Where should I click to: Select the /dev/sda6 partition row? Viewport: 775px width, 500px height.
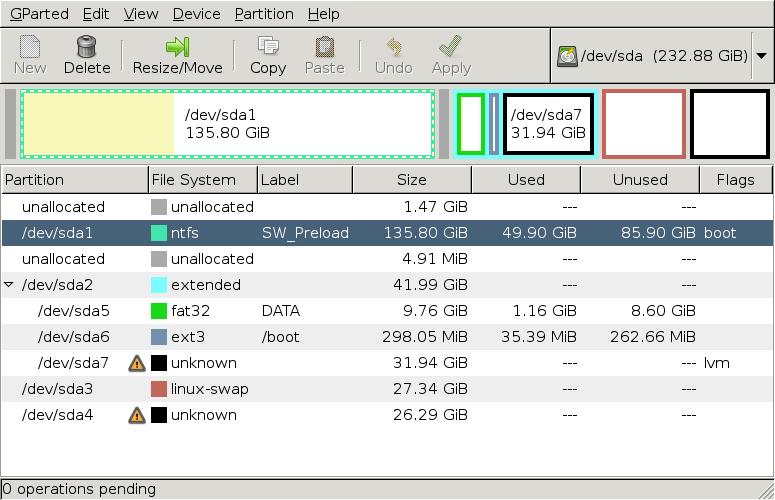(x=387, y=337)
